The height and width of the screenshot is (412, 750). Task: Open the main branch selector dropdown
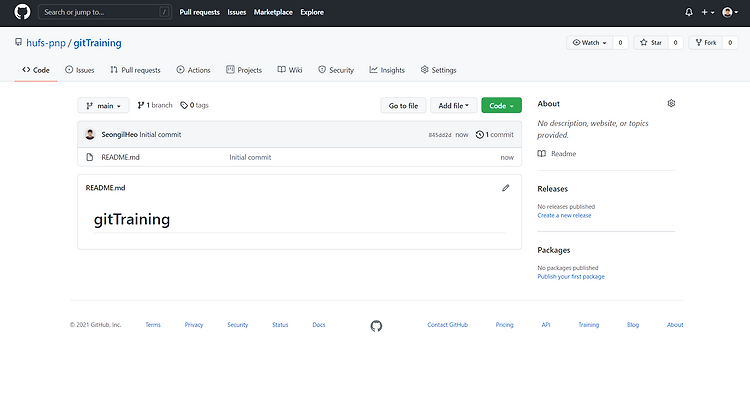(103, 106)
